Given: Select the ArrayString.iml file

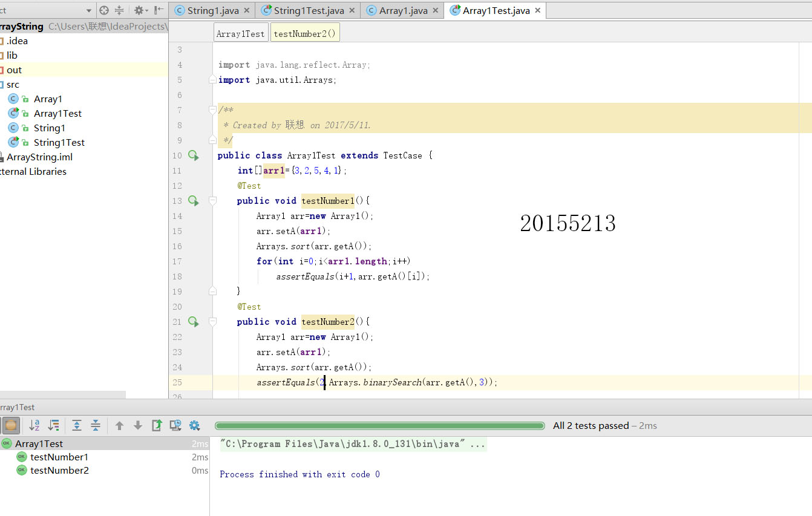Looking at the screenshot, I should (39, 157).
